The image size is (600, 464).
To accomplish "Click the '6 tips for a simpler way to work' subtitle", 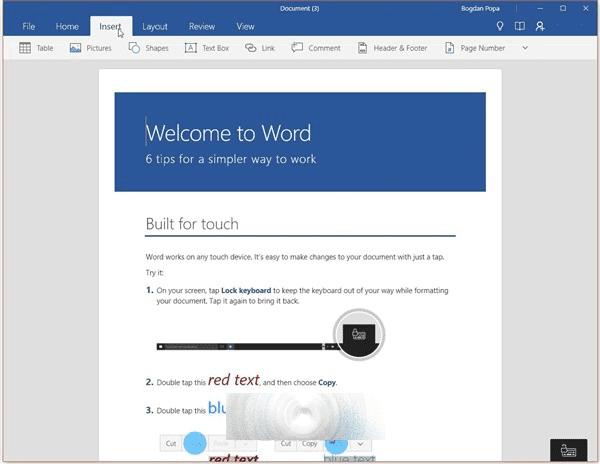I will click(231, 159).
